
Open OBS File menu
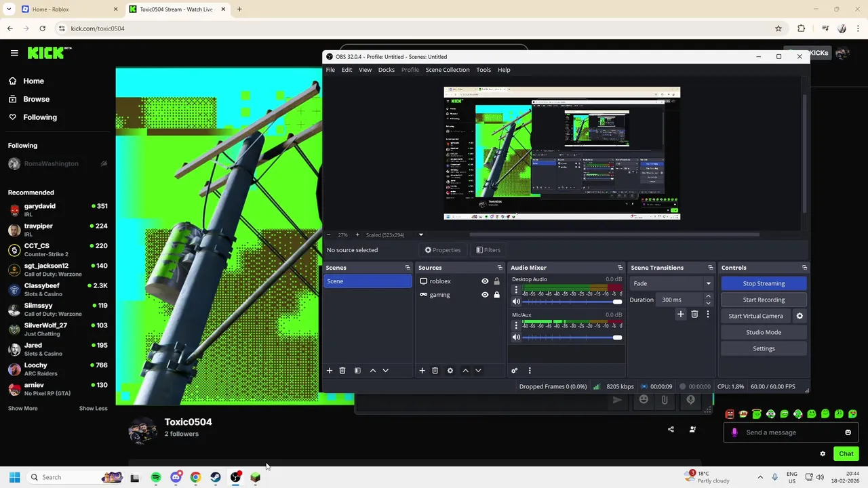click(x=330, y=70)
